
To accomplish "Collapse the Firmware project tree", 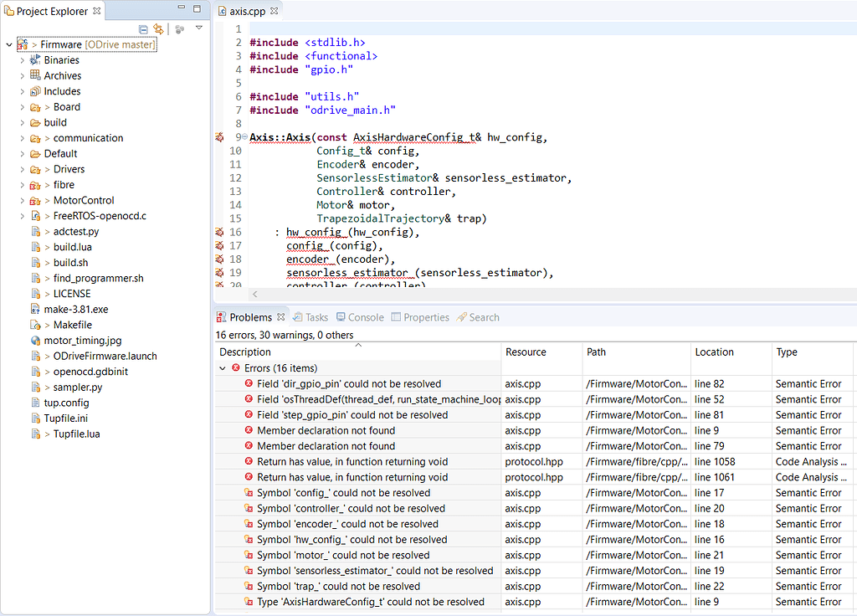I will tap(8, 44).
